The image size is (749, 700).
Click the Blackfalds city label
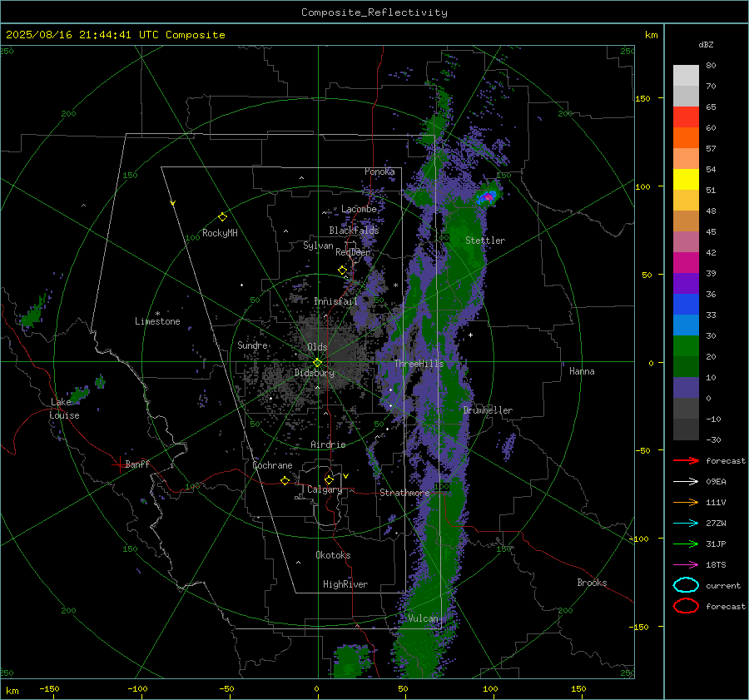click(354, 231)
